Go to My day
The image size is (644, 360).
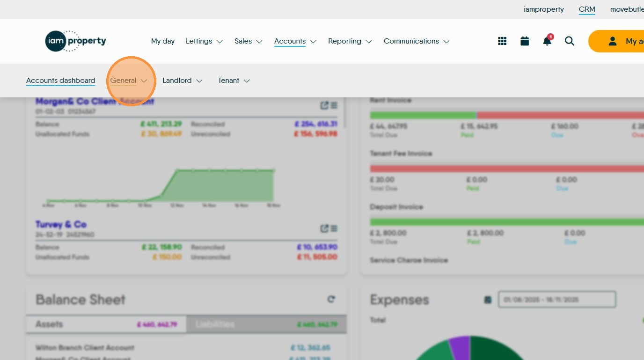point(163,41)
